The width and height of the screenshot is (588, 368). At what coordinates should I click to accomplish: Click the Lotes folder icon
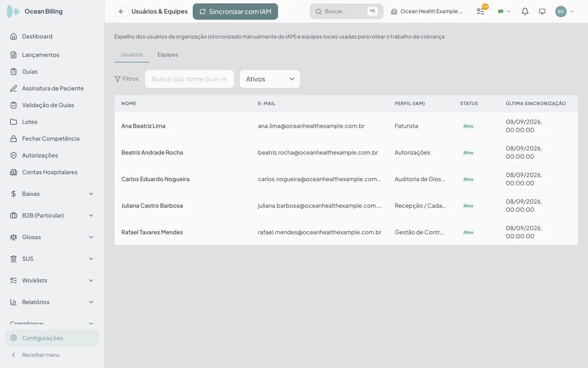[14, 122]
